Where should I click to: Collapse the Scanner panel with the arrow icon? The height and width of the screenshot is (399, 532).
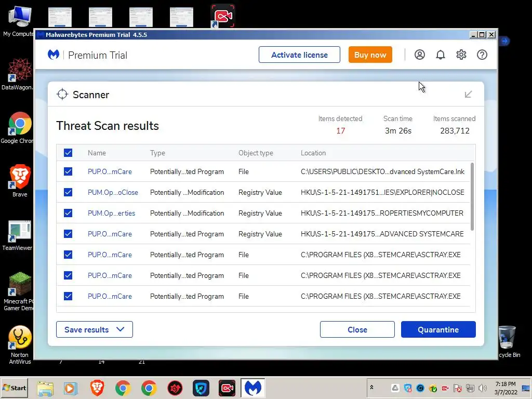[468, 95]
